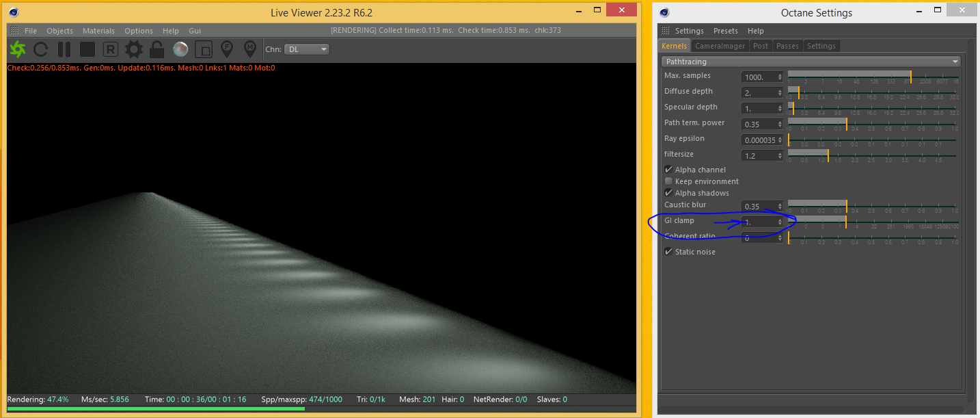Image resolution: width=980 pixels, height=418 pixels.
Task: Switch to the Kernels tab
Action: [674, 46]
